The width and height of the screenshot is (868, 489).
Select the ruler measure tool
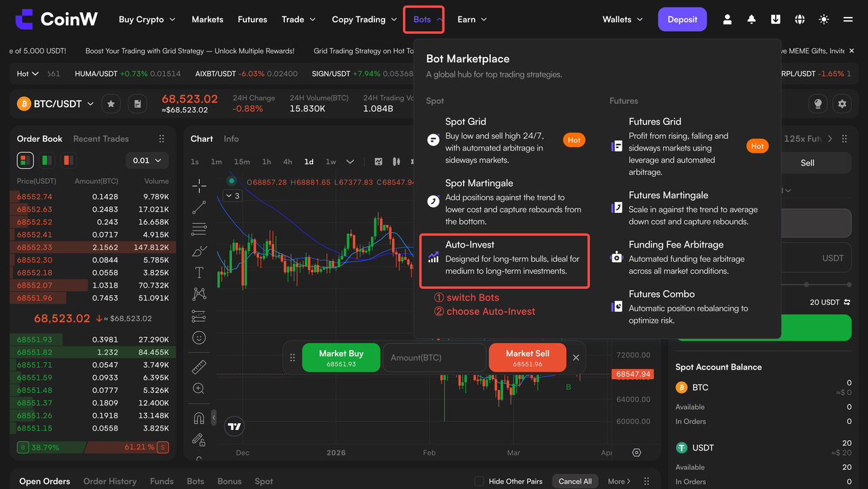(199, 367)
